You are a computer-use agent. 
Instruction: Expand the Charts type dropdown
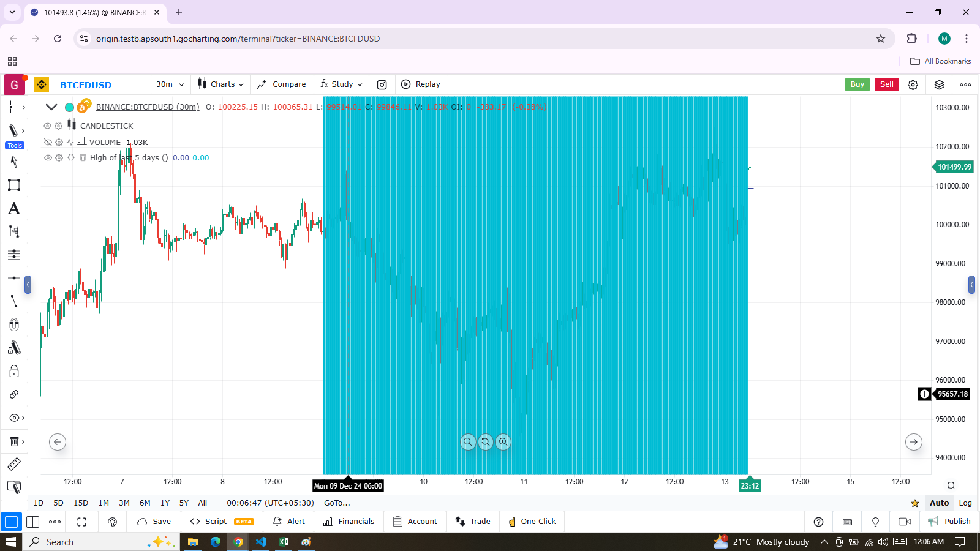[x=221, y=84]
